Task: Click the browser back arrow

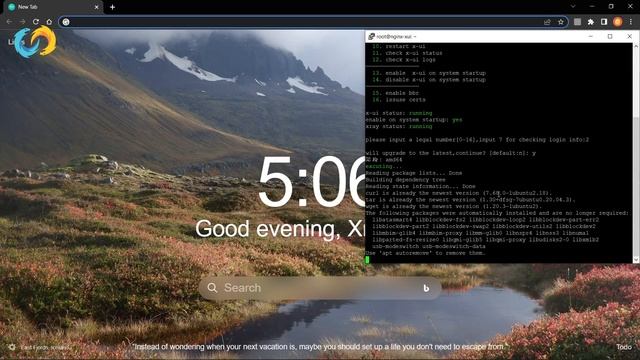Action: coord(9,22)
